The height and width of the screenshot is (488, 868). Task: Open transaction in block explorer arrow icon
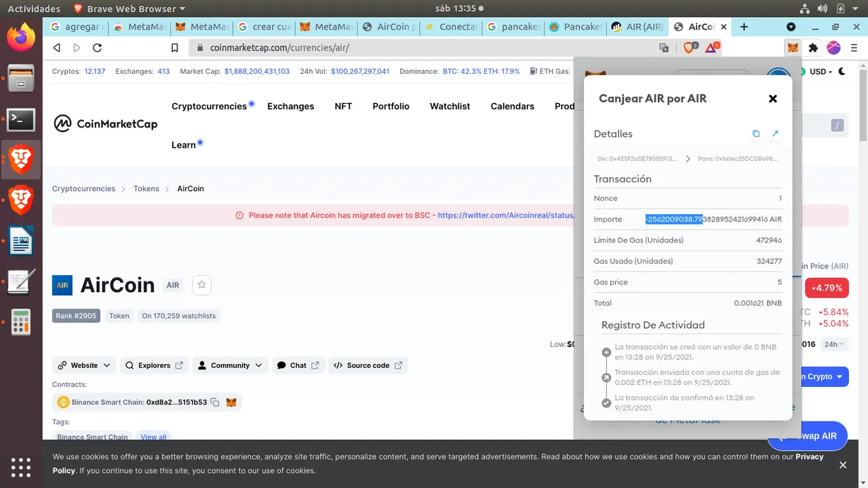775,134
